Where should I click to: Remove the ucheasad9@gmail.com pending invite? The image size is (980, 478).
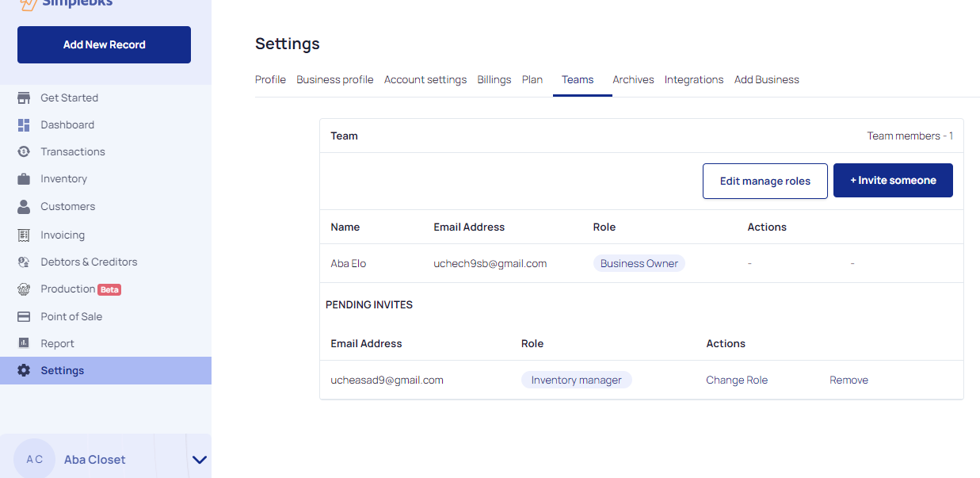coord(848,380)
